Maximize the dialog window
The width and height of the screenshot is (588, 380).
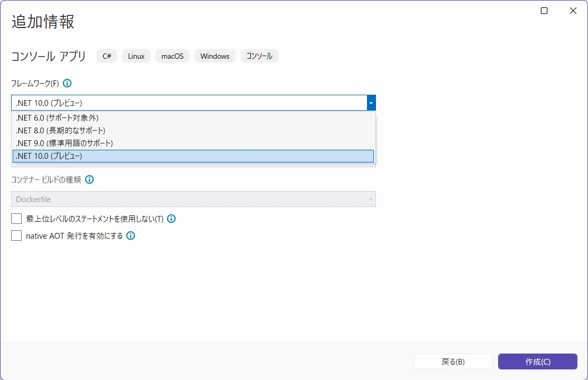click(x=544, y=11)
